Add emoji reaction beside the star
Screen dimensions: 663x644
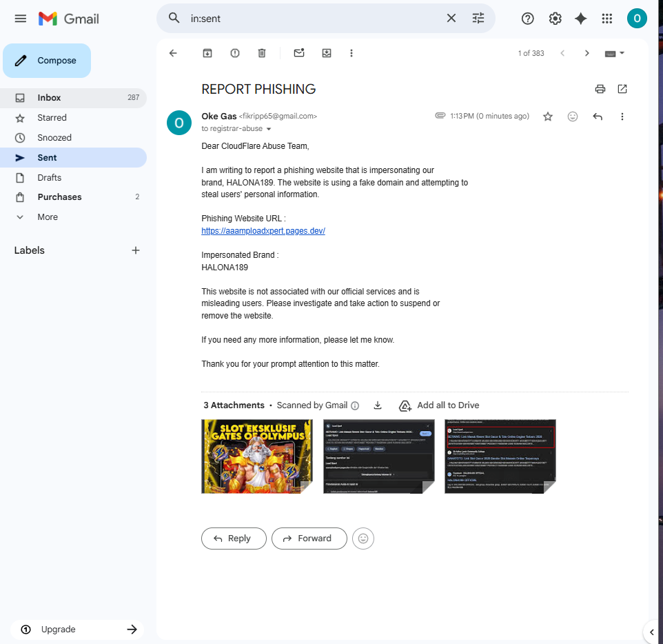pyautogui.click(x=572, y=117)
